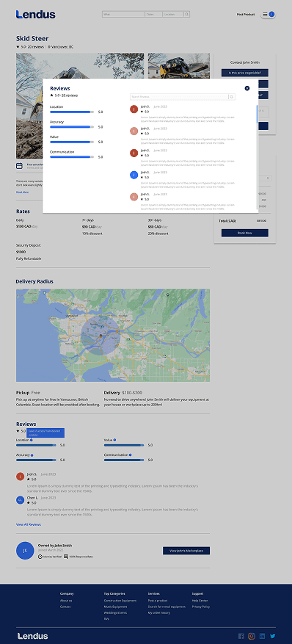
Task: Click the info icon beside Communication
Action: click(x=130, y=455)
